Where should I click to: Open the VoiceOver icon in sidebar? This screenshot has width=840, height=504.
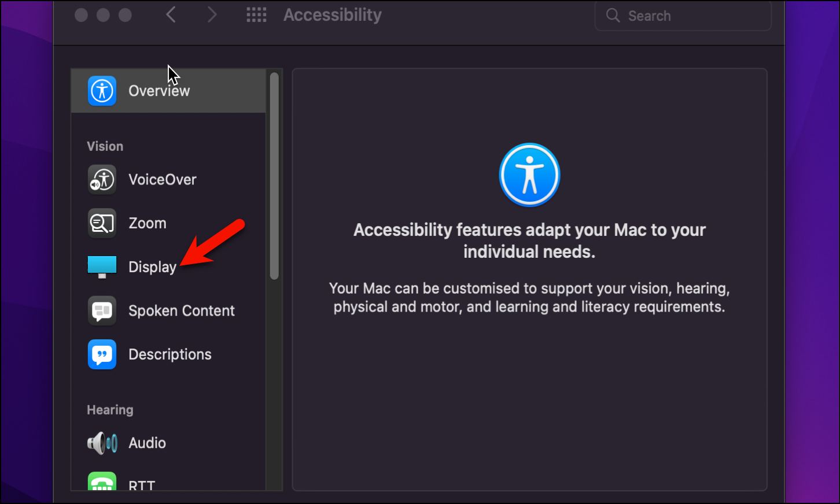(x=102, y=179)
